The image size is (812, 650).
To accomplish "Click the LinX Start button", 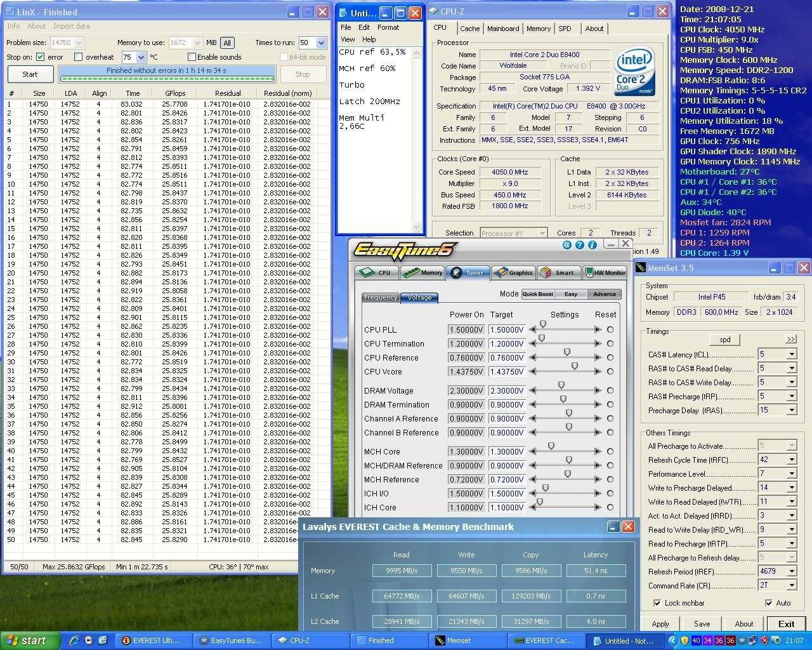I will coord(30,74).
